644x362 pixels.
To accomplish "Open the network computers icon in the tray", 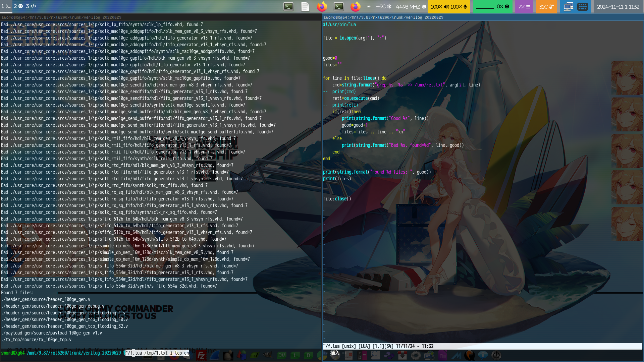I will coord(568,6).
